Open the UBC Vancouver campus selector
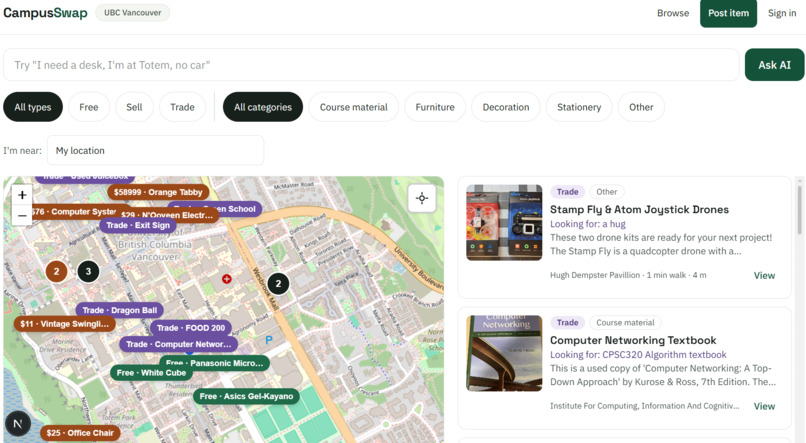The image size is (806, 443). [x=133, y=12]
